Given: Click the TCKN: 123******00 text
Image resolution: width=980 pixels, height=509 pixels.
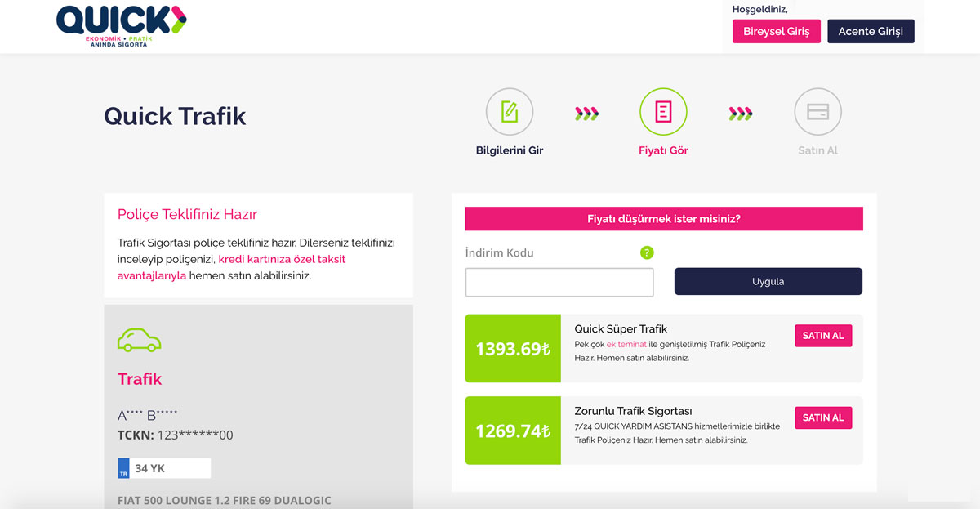Looking at the screenshot, I should point(176,435).
